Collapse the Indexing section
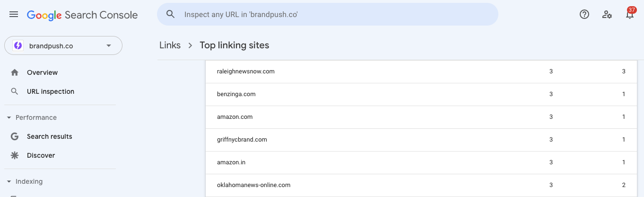The height and width of the screenshot is (197, 644). (x=9, y=181)
